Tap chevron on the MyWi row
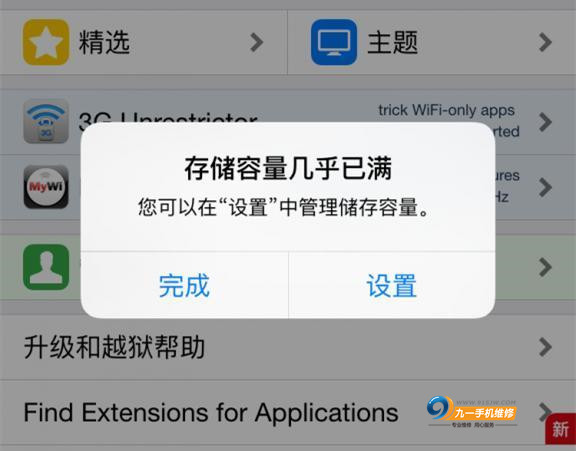The width and height of the screenshot is (576, 451). click(x=546, y=187)
